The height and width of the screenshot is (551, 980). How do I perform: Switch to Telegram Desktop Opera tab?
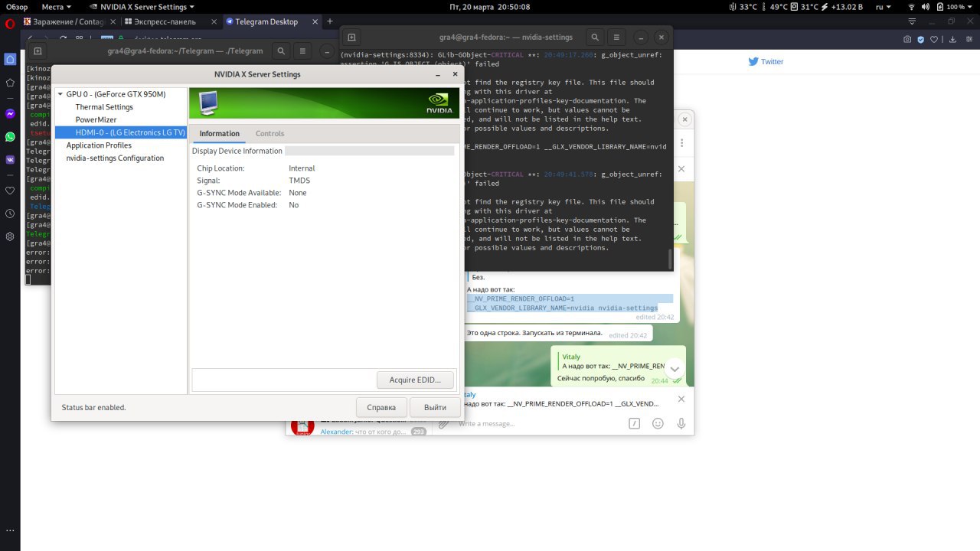click(x=266, y=21)
